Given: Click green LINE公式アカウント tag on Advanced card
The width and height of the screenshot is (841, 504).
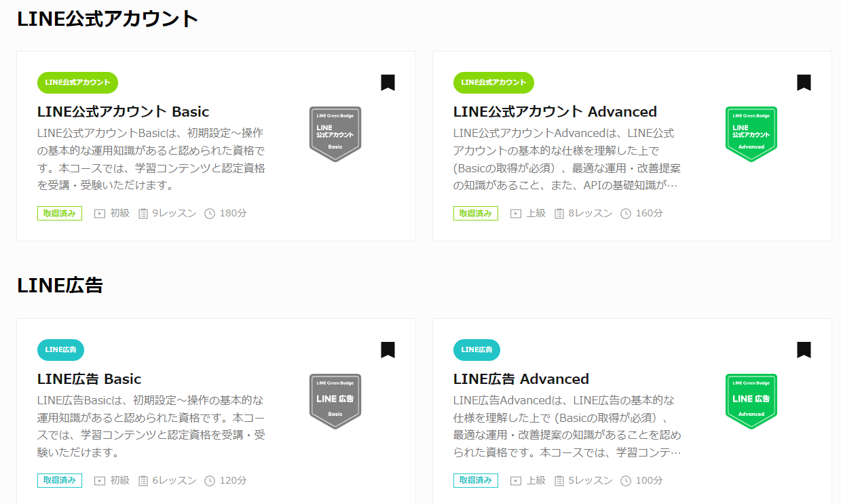Looking at the screenshot, I should click(x=493, y=83).
